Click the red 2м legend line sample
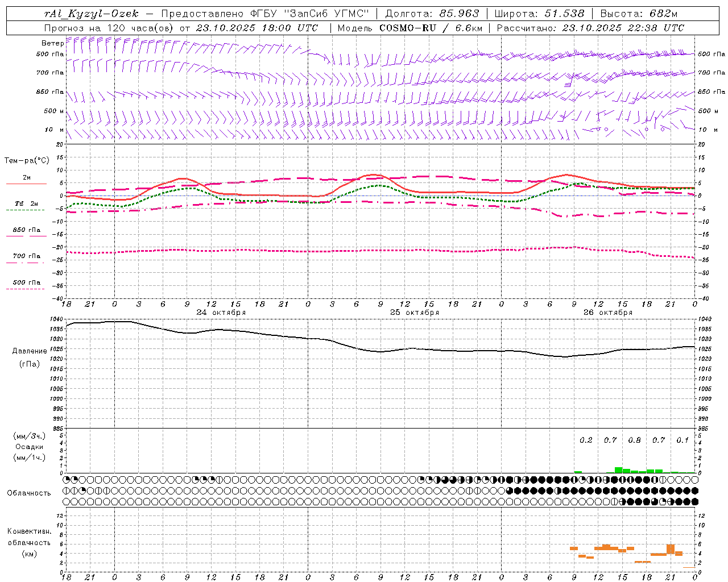The height and width of the screenshot is (582, 728). pyautogui.click(x=26, y=184)
